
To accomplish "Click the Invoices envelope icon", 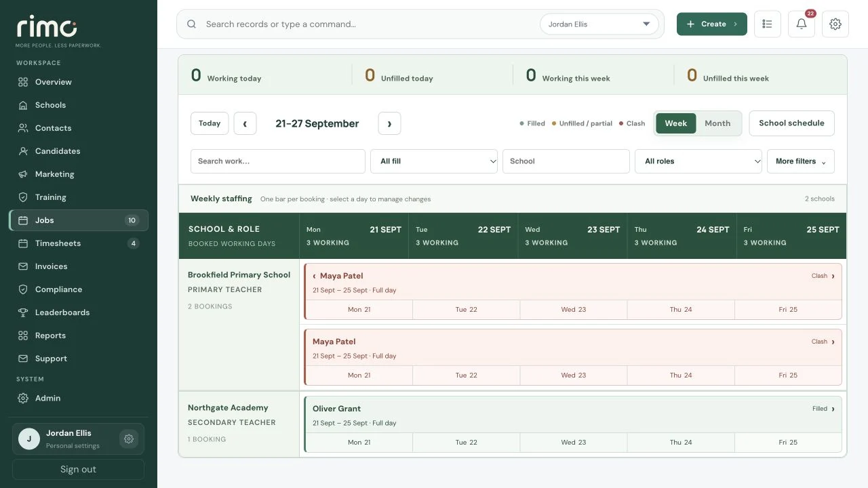I will click(x=23, y=266).
